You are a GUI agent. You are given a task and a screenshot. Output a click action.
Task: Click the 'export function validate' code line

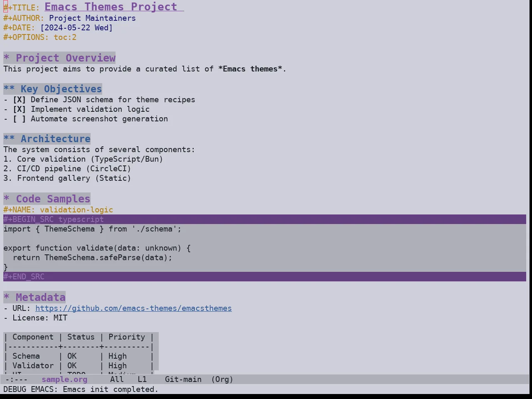click(x=97, y=248)
